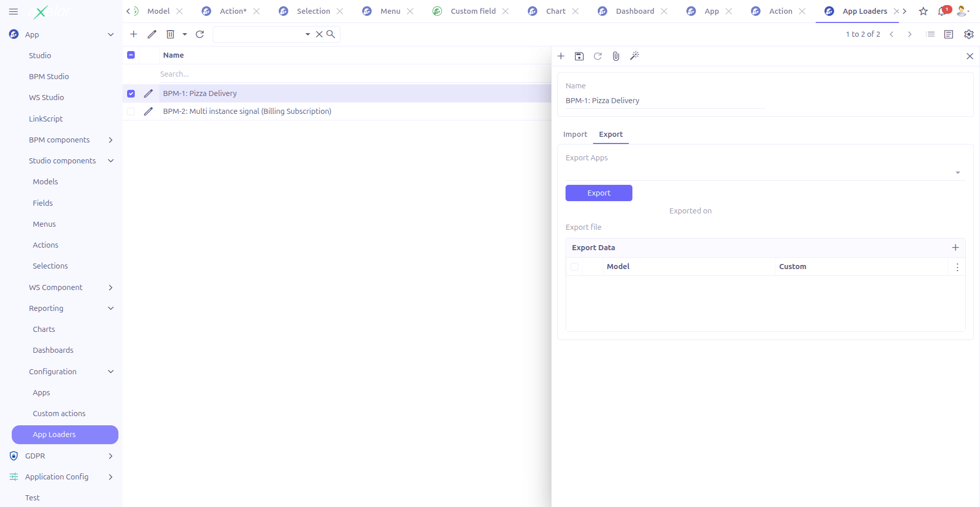Uncheck the BPM-1: Pizza Delivery row checkbox

[131, 93]
